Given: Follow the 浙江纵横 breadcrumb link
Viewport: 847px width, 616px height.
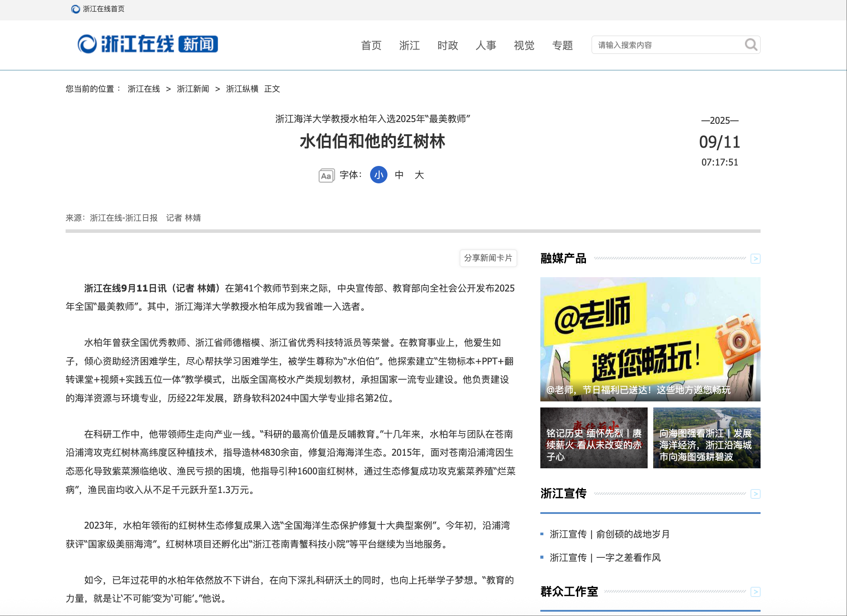Looking at the screenshot, I should tap(242, 89).
